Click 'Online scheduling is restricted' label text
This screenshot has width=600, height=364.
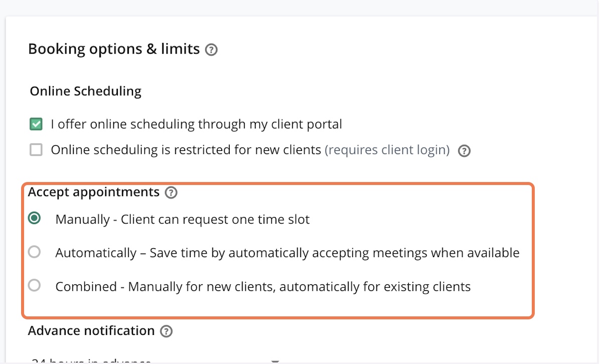(x=186, y=150)
